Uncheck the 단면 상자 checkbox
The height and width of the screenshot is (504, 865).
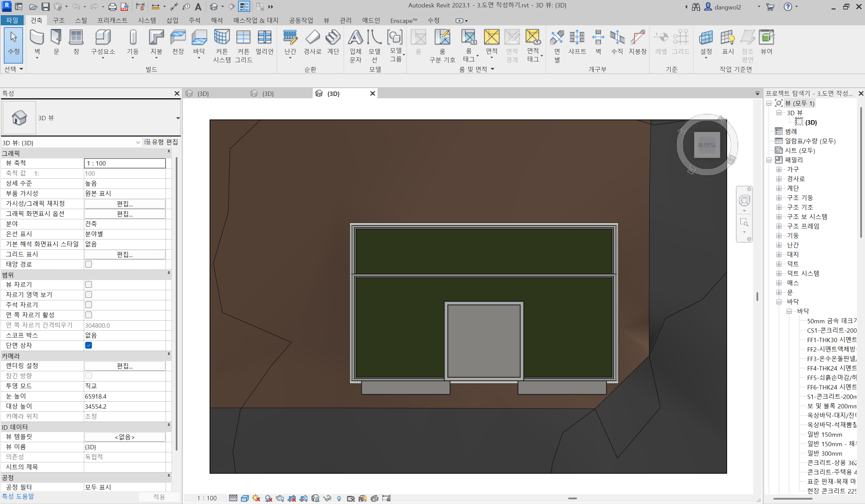(x=89, y=345)
